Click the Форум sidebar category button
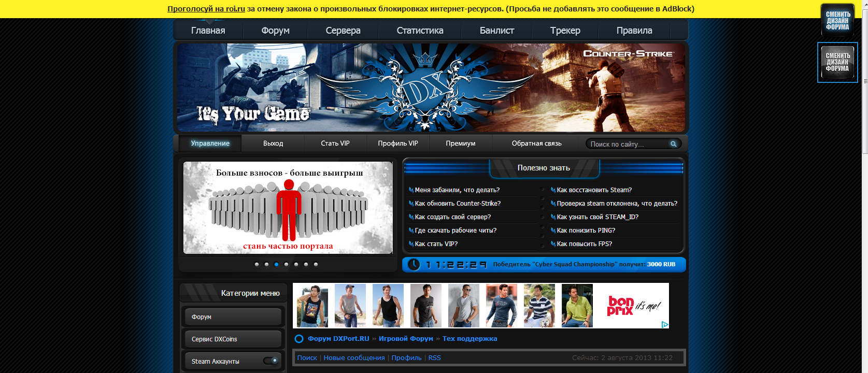This screenshot has width=868, height=373. pyautogui.click(x=233, y=317)
